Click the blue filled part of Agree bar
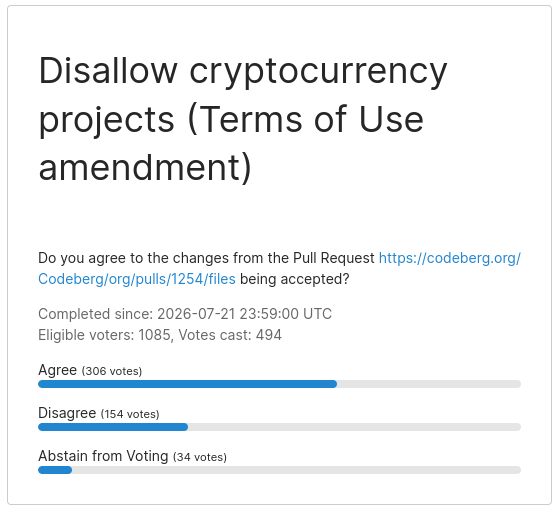This screenshot has width=560, height=512. [x=188, y=384]
